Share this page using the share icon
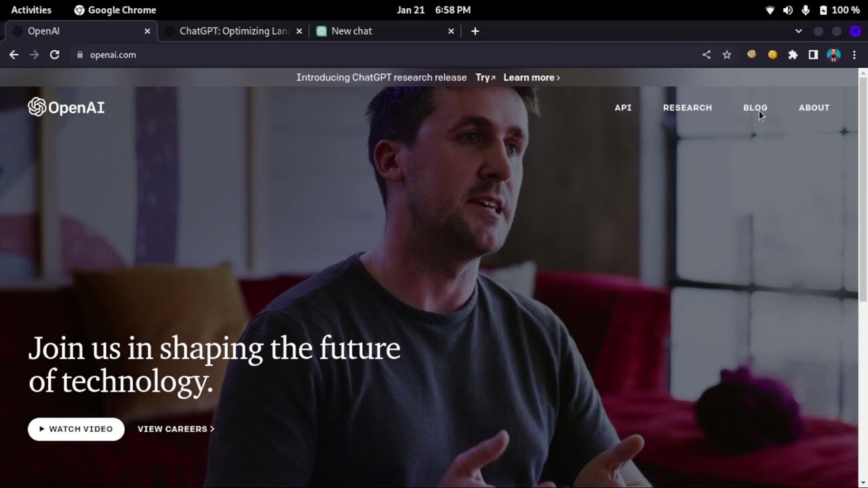The width and height of the screenshot is (868, 488). pos(707,55)
